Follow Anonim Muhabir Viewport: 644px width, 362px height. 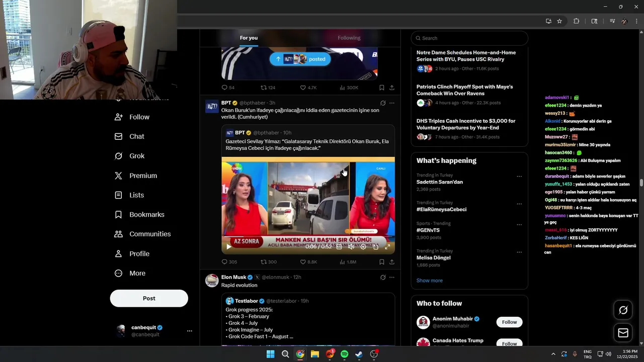point(509,322)
